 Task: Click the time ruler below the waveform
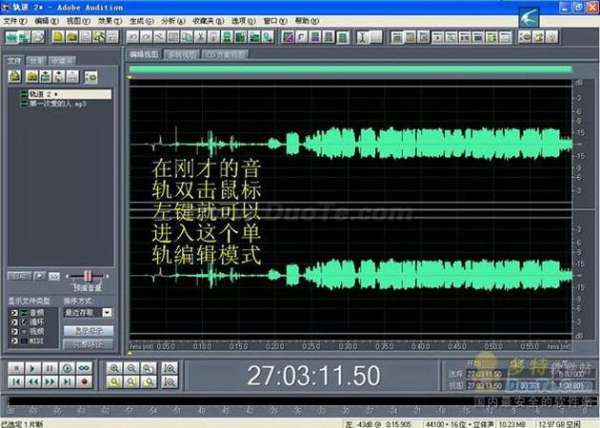[350, 346]
